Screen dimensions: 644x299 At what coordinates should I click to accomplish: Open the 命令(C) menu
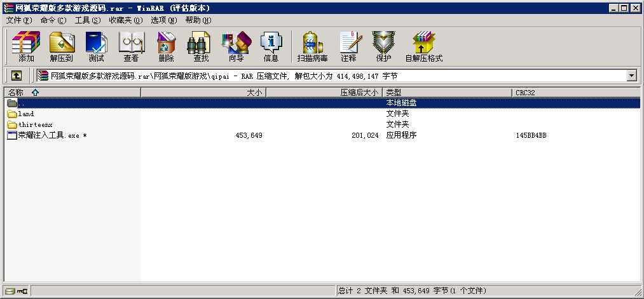[x=53, y=20]
